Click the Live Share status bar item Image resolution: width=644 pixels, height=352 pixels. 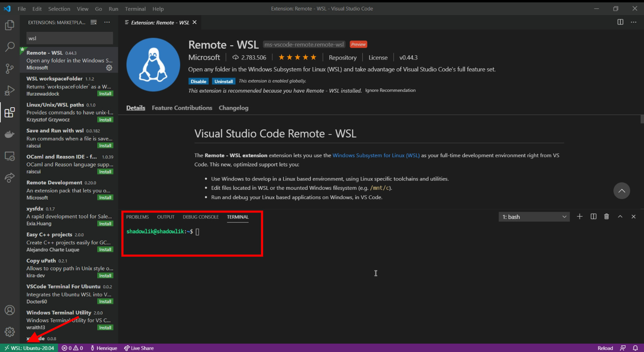pos(139,348)
